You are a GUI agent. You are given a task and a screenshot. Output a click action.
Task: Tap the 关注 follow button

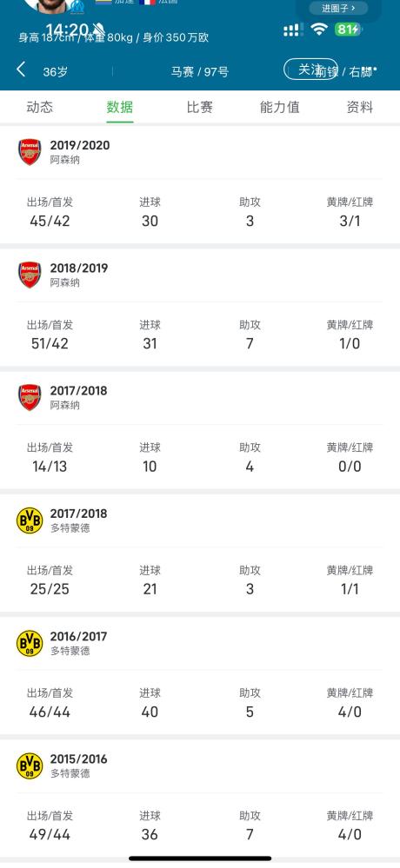click(x=310, y=70)
